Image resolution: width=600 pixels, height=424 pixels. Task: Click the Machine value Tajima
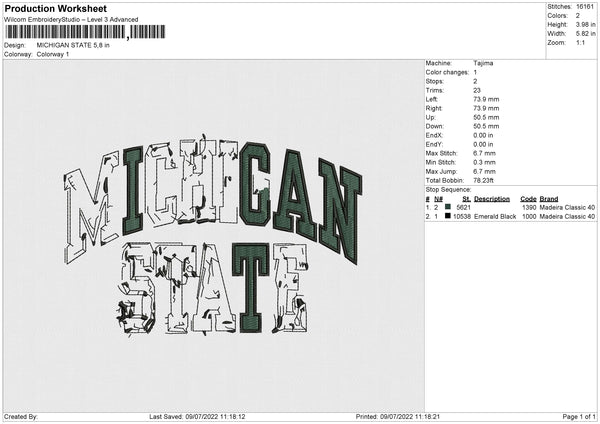483,63
